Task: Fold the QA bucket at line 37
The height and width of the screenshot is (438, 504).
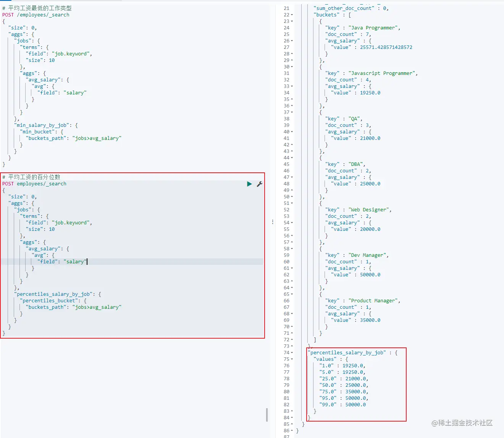Action: click(292, 112)
